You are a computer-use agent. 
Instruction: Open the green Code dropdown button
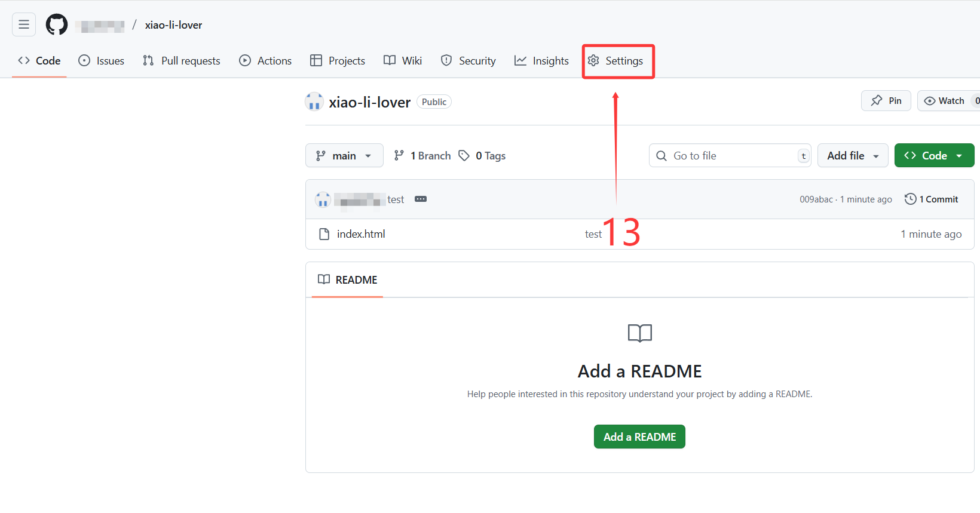tap(935, 155)
